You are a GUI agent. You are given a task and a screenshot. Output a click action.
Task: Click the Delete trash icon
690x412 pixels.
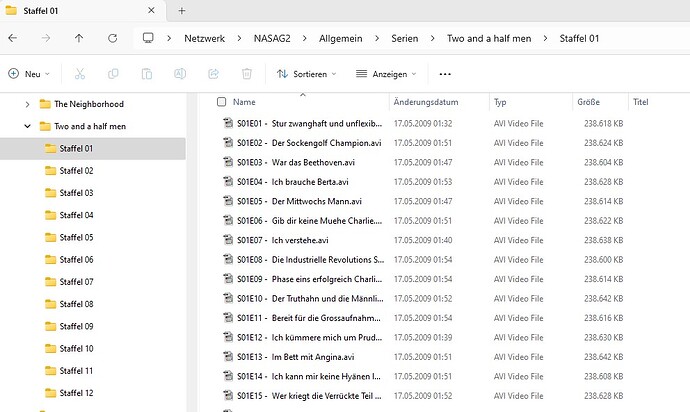(x=247, y=74)
